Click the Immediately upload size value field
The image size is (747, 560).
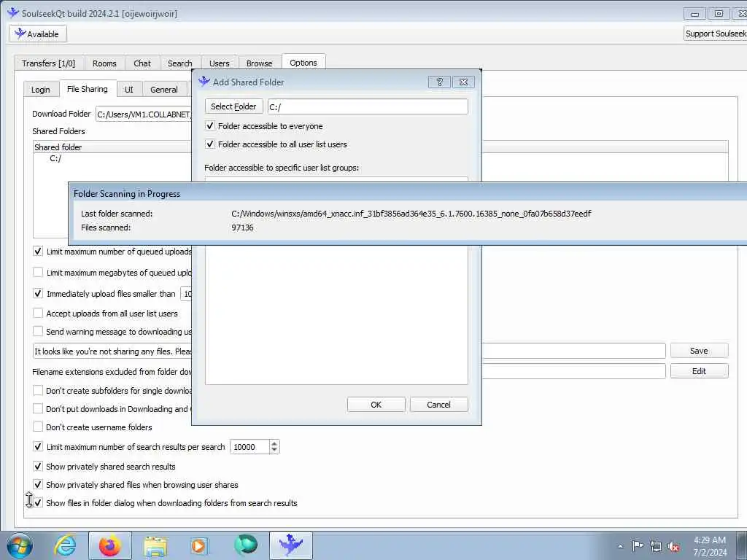coord(187,294)
